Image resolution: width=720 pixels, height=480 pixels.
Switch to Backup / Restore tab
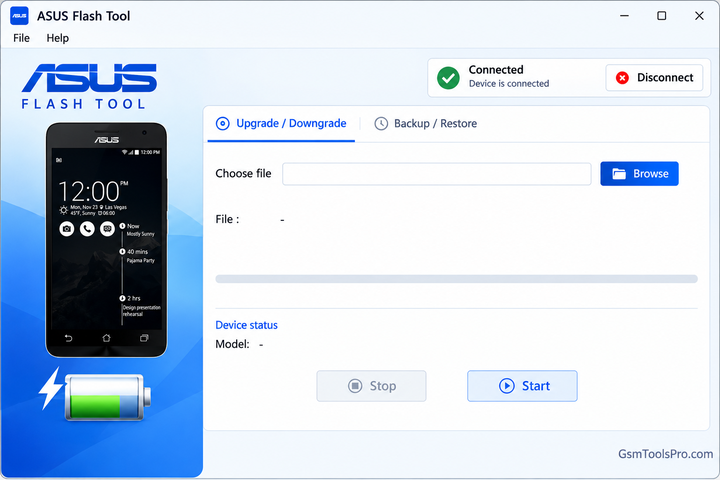[426, 124]
